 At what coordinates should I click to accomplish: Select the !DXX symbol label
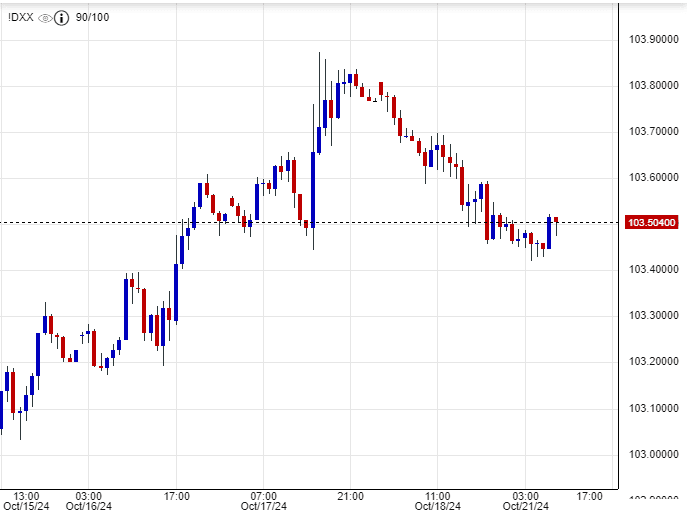pyautogui.click(x=20, y=18)
